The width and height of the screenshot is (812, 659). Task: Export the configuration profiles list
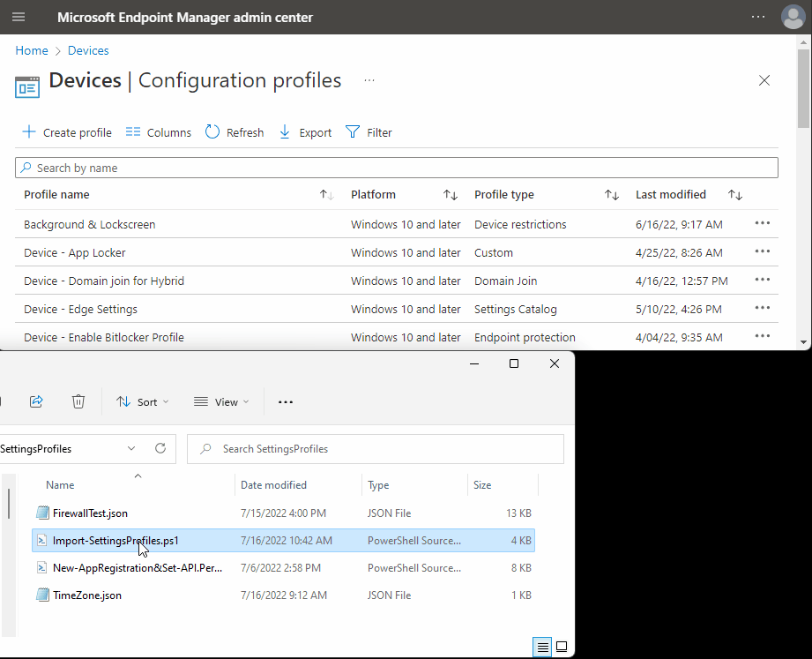pyautogui.click(x=305, y=132)
